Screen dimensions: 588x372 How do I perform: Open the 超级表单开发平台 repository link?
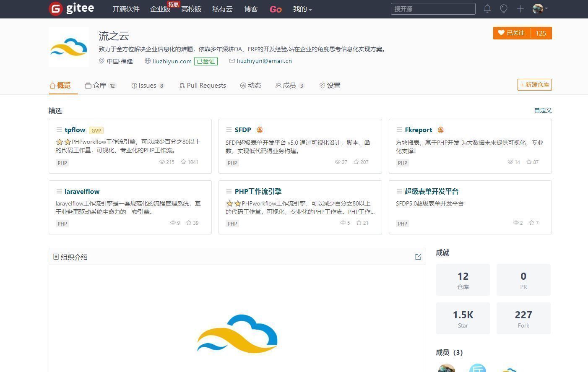[x=432, y=191]
